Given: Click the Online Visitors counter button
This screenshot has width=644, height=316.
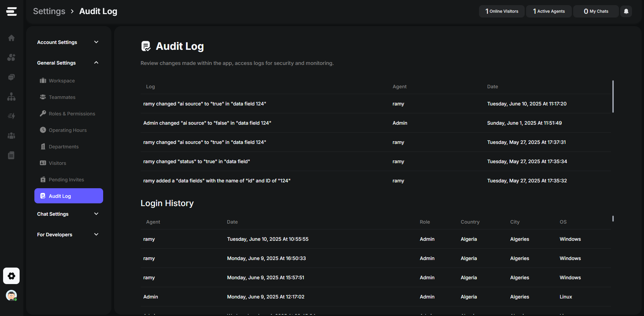Looking at the screenshot, I should click(x=502, y=11).
